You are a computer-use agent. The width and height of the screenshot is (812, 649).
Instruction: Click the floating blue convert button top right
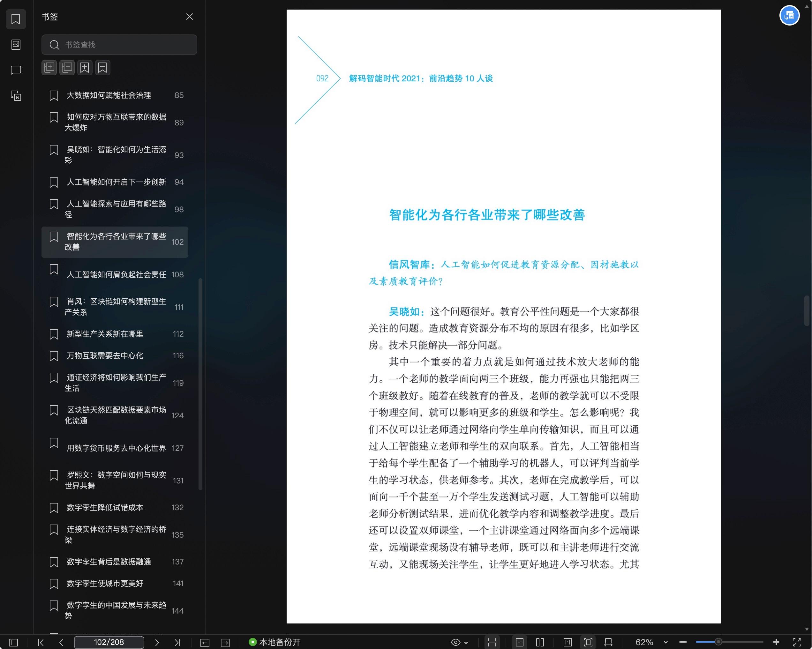coord(789,16)
